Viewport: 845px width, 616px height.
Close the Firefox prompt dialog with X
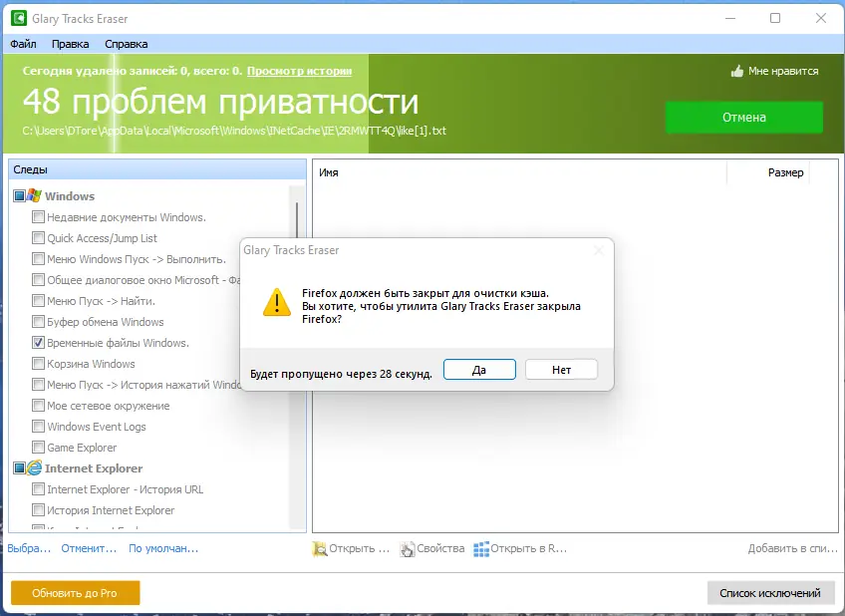click(598, 250)
